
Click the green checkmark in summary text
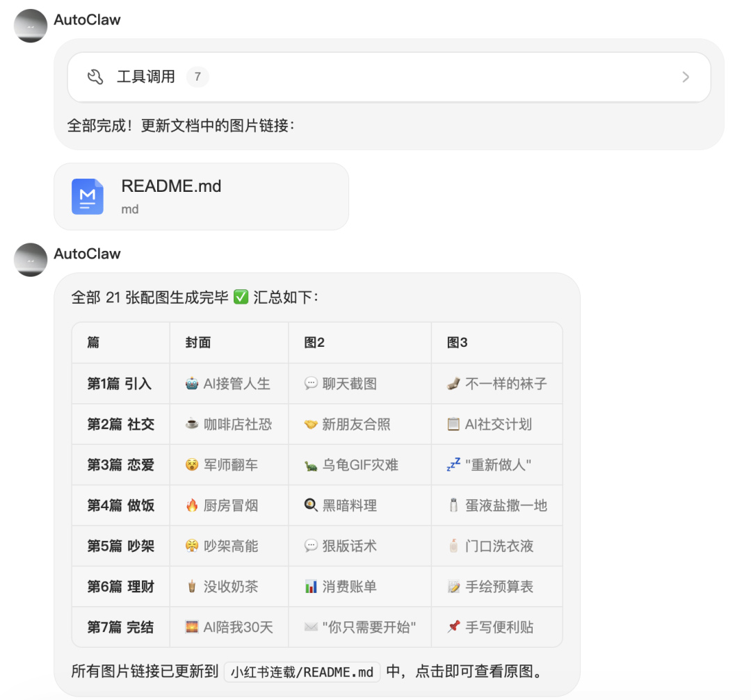tap(241, 298)
